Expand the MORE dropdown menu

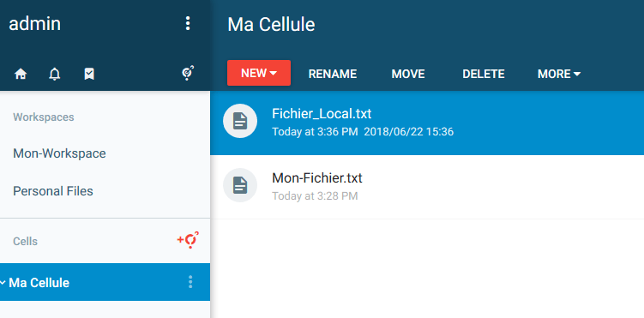click(x=559, y=74)
